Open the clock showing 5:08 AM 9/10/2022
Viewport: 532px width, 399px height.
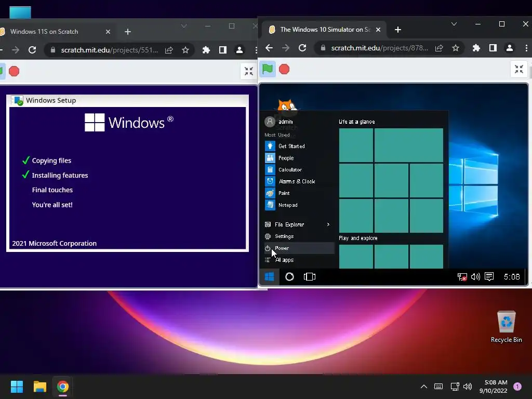pos(494,387)
